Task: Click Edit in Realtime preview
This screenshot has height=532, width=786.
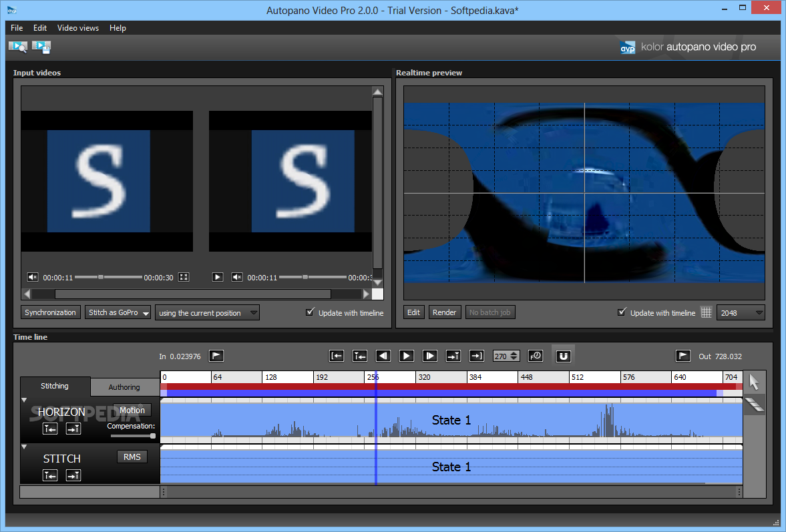Action: tap(413, 312)
